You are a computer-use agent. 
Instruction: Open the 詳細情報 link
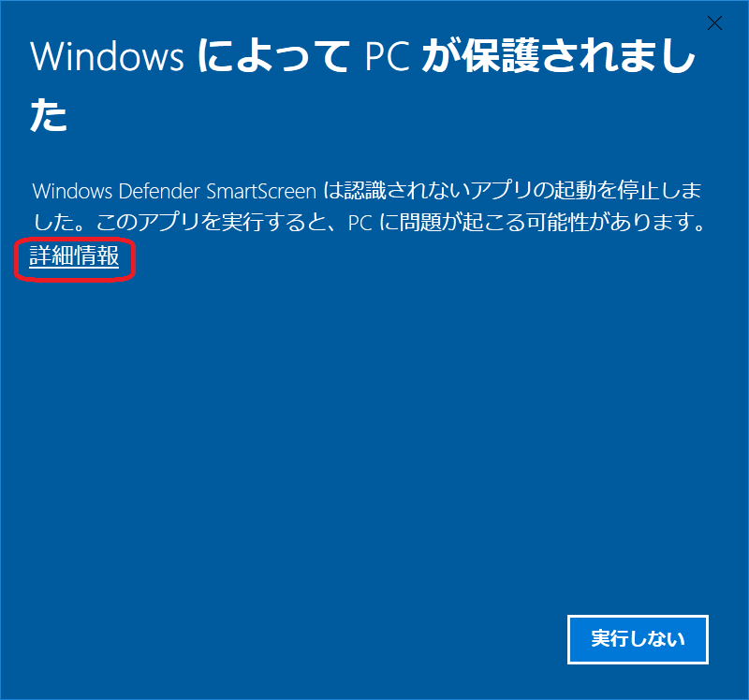coord(74,255)
